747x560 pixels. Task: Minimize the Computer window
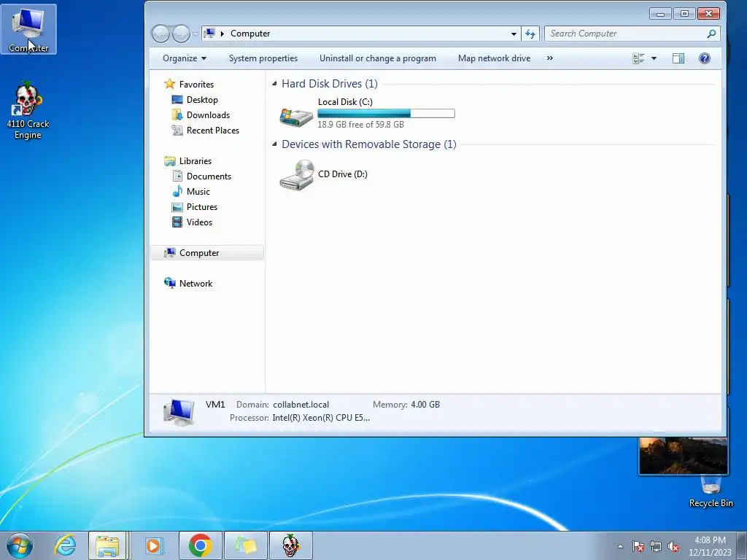tap(660, 14)
